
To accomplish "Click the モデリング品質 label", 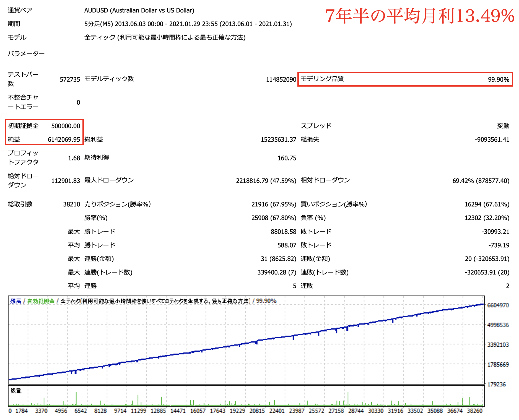I will point(322,79).
